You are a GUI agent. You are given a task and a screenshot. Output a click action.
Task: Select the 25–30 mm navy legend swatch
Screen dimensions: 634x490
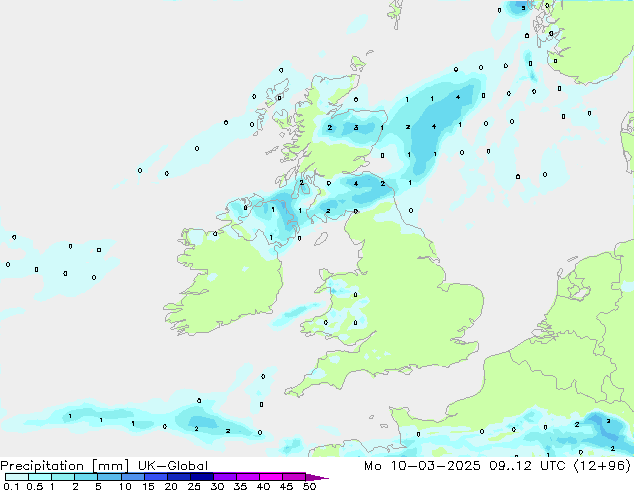[202, 477]
